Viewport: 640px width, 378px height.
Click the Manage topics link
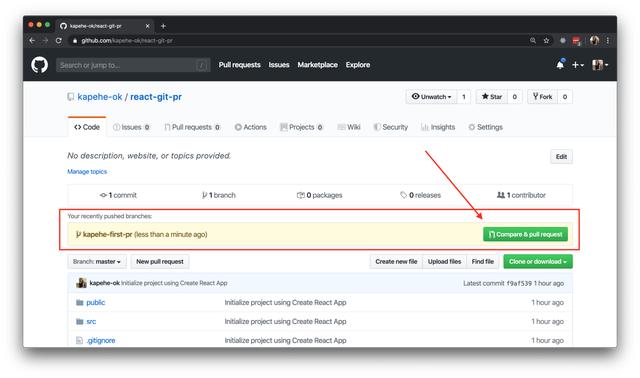pos(87,171)
